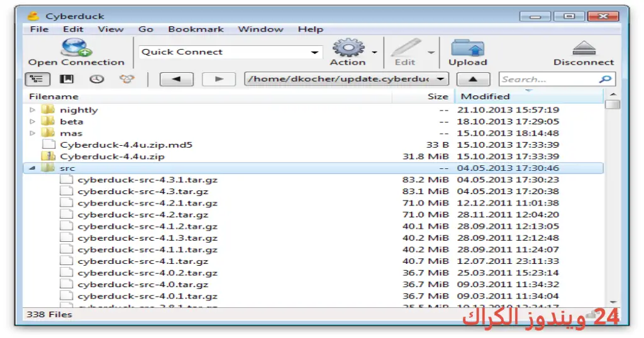The height and width of the screenshot is (338, 644).
Task: Click the 31.8 MiB size value
Action: (426, 156)
